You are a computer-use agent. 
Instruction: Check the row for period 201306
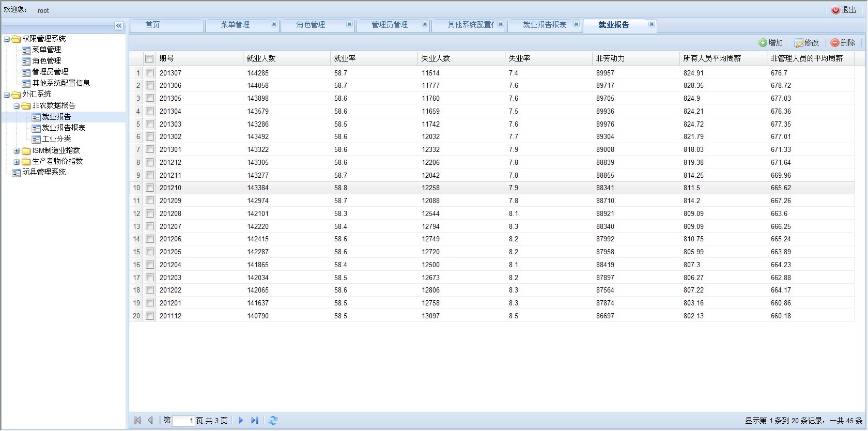coord(149,85)
